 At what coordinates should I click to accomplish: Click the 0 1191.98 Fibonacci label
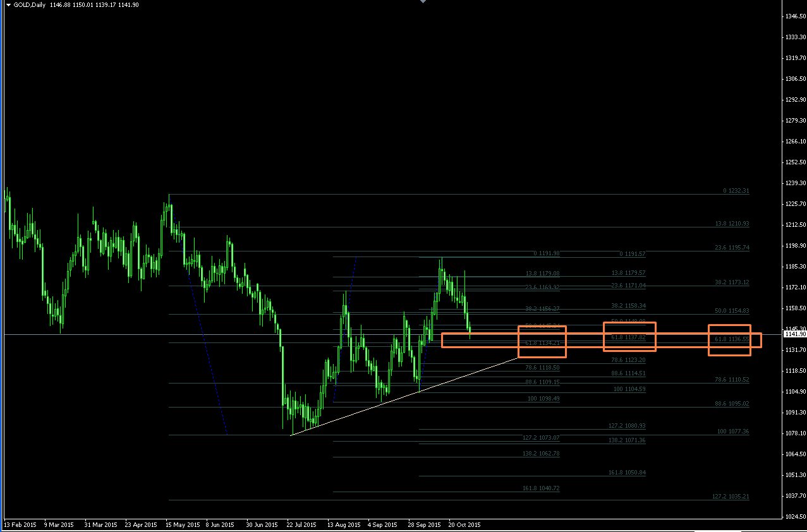547,253
